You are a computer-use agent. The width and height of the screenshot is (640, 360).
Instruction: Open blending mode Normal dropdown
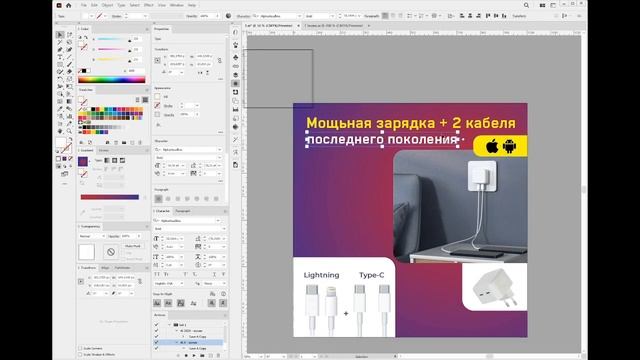(92, 236)
